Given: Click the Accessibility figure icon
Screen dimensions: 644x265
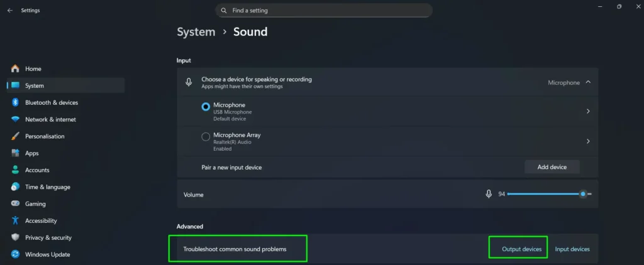Looking at the screenshot, I should [15, 220].
